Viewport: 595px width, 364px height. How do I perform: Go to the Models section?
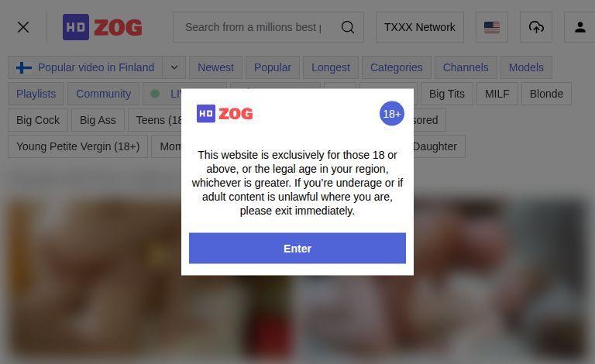(526, 67)
